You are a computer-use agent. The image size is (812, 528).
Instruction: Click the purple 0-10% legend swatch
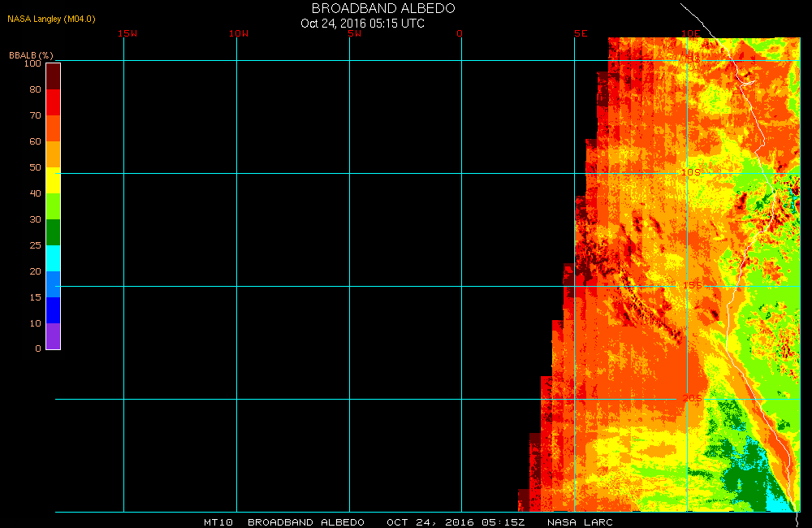[53, 335]
